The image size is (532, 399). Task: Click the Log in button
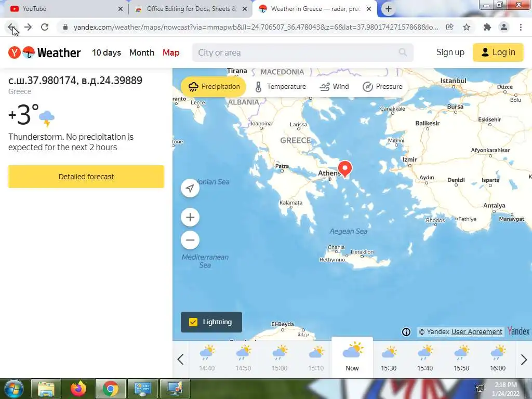pos(498,52)
